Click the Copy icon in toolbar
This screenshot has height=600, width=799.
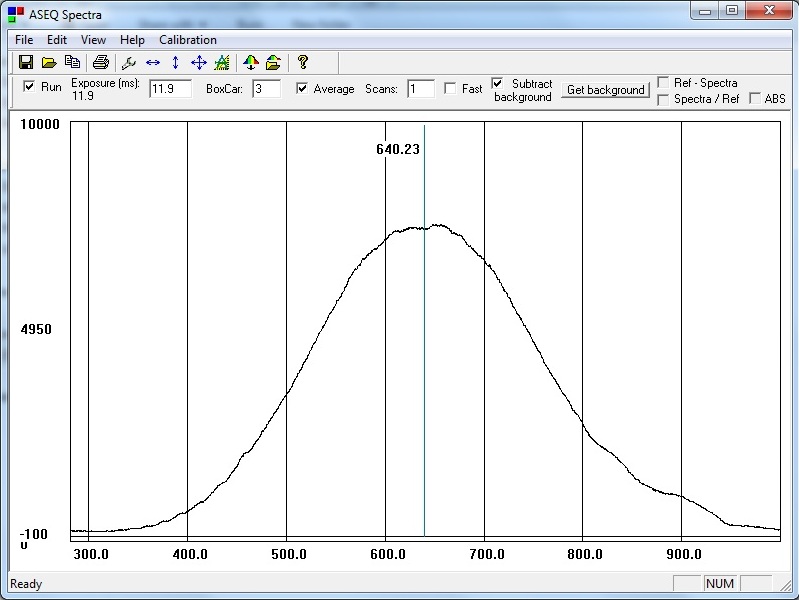(x=72, y=62)
